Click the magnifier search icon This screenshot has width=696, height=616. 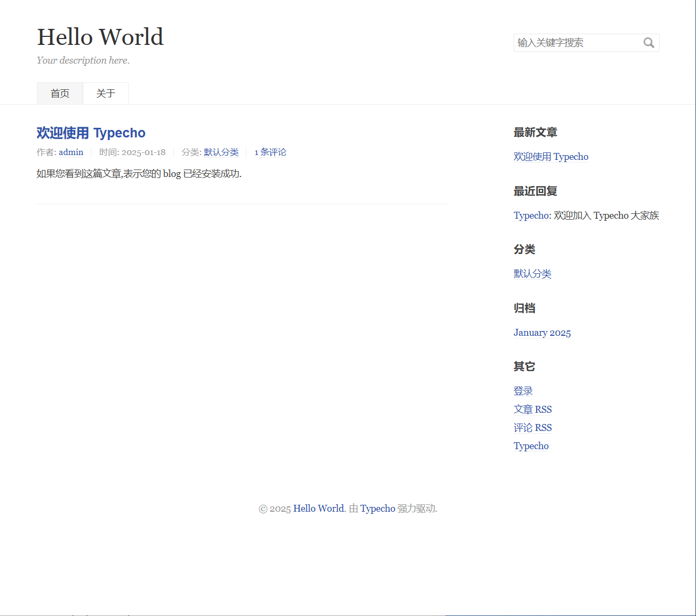click(648, 43)
